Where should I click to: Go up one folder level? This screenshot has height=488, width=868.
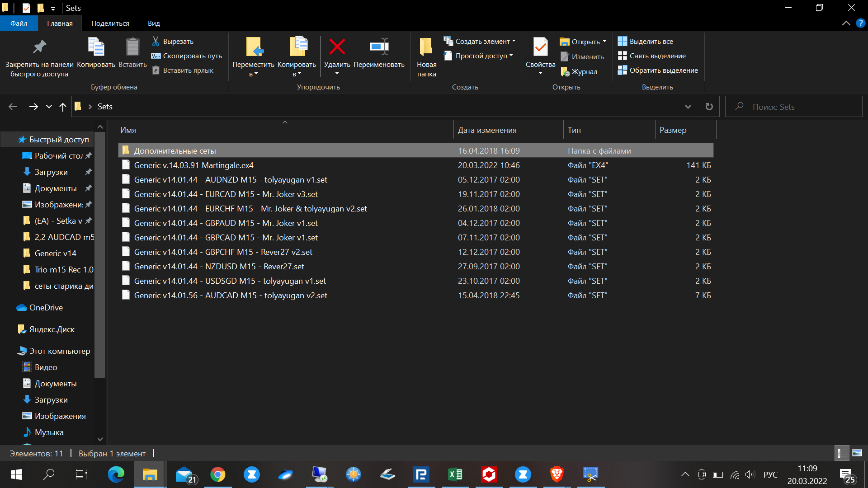(63, 107)
